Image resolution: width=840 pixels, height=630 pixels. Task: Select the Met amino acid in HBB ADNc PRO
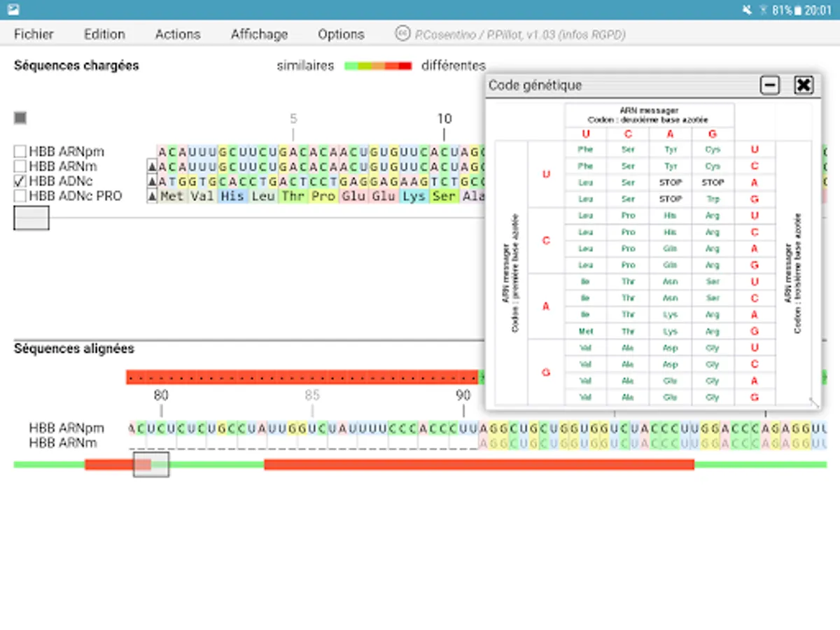click(x=172, y=196)
